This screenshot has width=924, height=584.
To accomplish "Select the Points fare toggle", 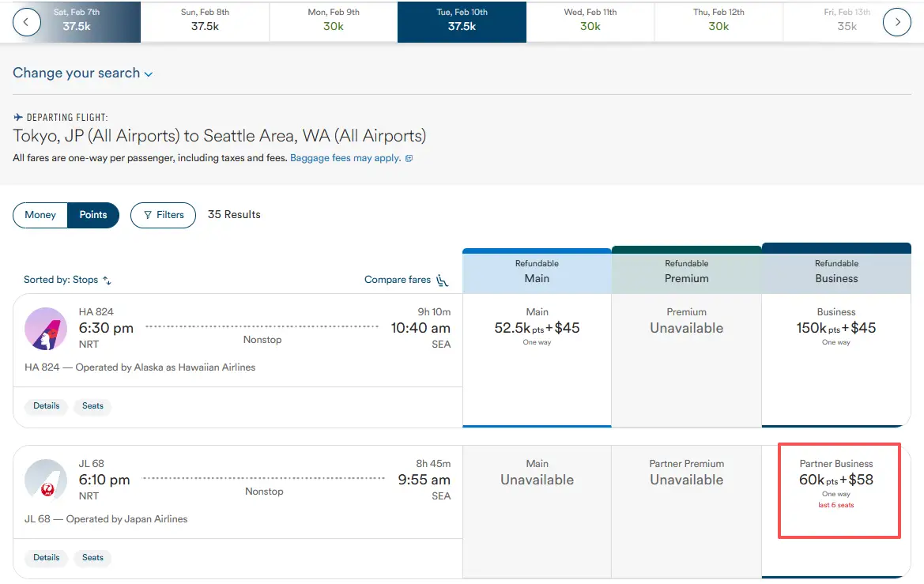I will click(x=93, y=215).
